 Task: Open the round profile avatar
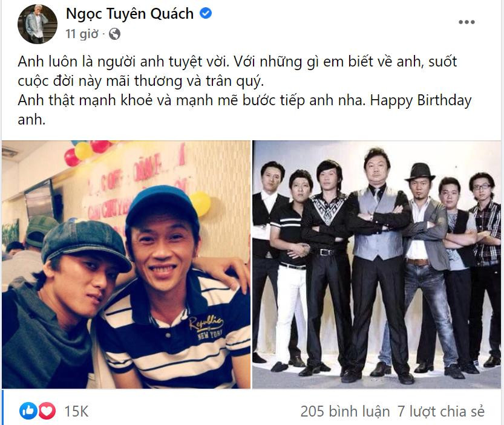click(x=38, y=24)
